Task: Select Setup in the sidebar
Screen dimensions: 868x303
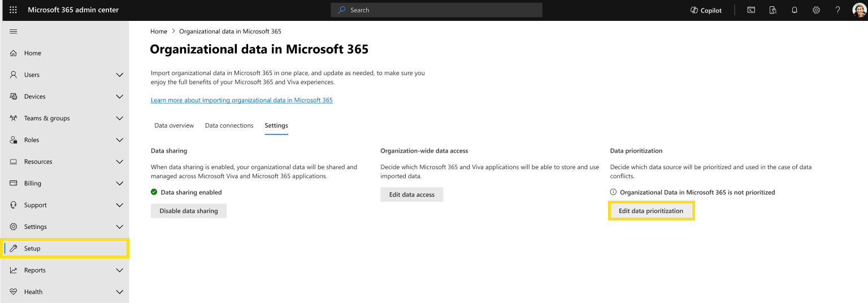Action: pyautogui.click(x=66, y=248)
